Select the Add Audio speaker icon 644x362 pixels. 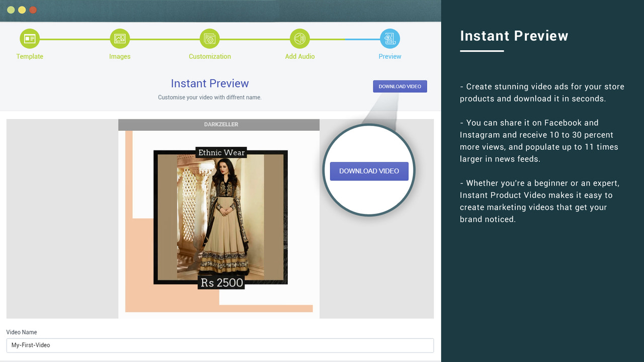pyautogui.click(x=300, y=38)
